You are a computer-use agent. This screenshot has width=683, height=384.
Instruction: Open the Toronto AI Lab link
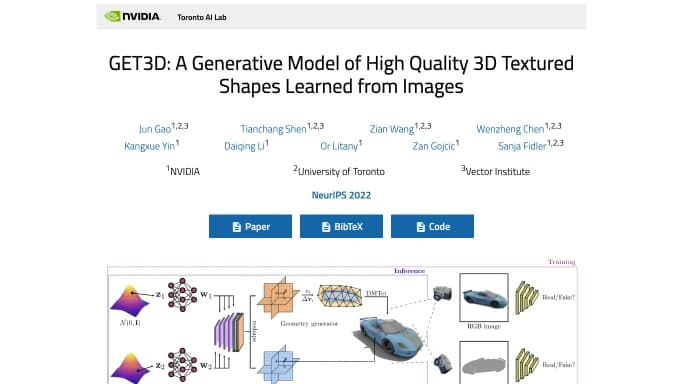tap(202, 17)
